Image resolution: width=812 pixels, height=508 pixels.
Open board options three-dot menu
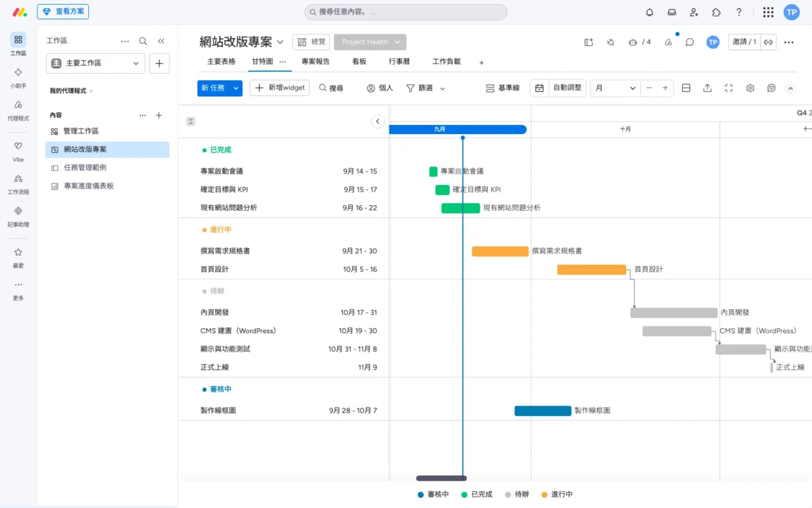tap(789, 42)
